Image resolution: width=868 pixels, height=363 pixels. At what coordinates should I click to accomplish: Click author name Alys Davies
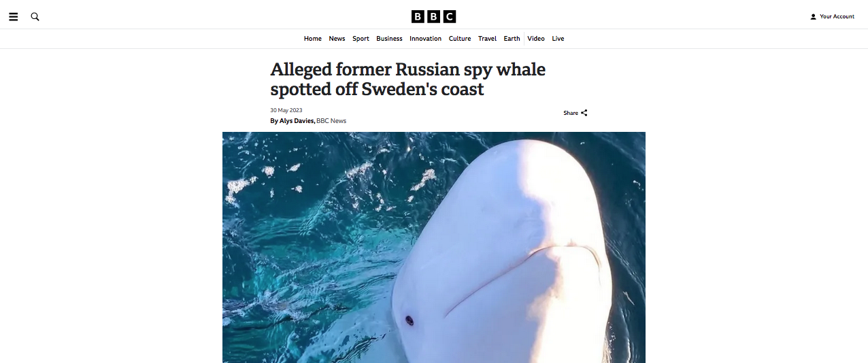297,121
